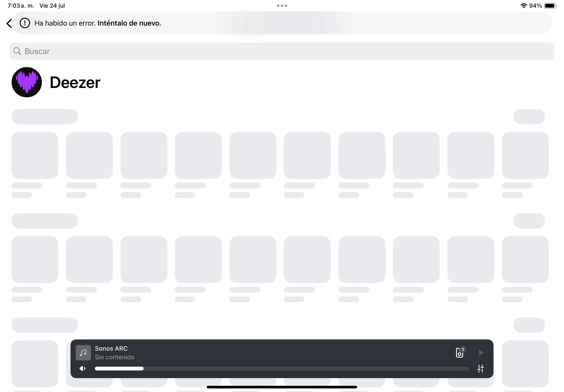Viewport: 564px width, 392px height.
Task: Tap the error alert exclamation icon
Action: click(x=25, y=23)
